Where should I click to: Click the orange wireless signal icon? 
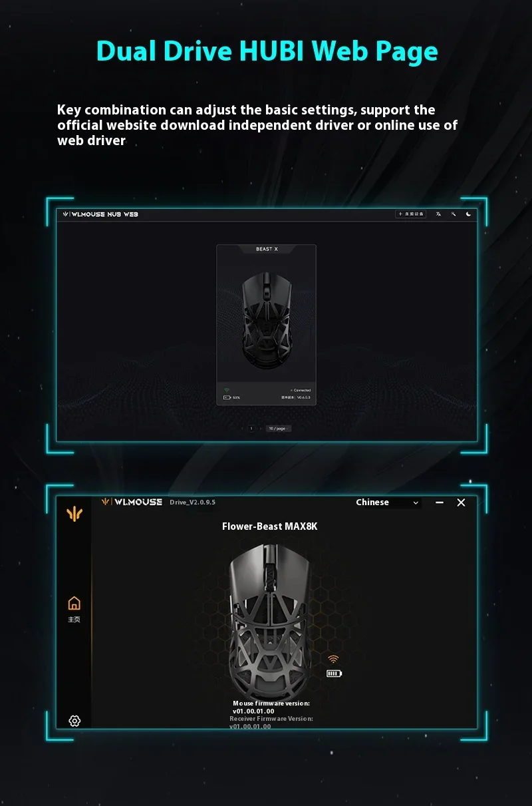[x=333, y=659]
